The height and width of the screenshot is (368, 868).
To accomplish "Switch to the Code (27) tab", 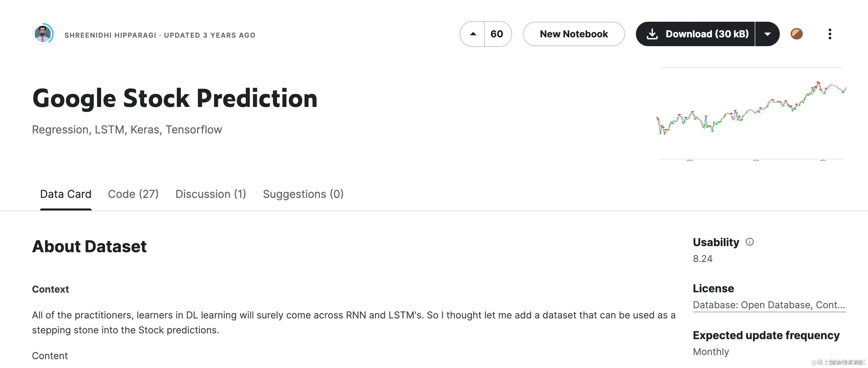I will point(133,194).
